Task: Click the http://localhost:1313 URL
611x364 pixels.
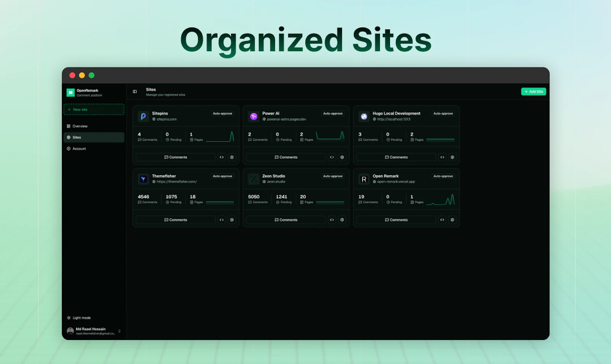Action: [394, 119]
